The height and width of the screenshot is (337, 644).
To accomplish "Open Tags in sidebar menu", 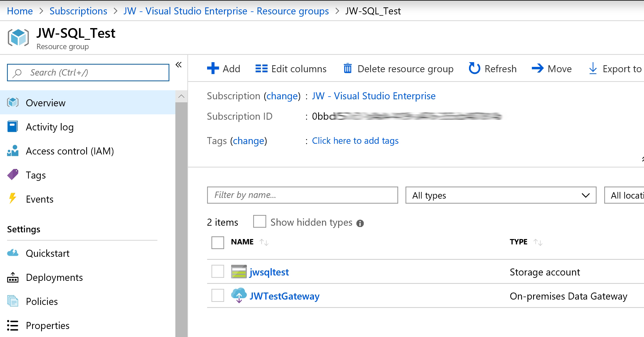I will 88,175.
